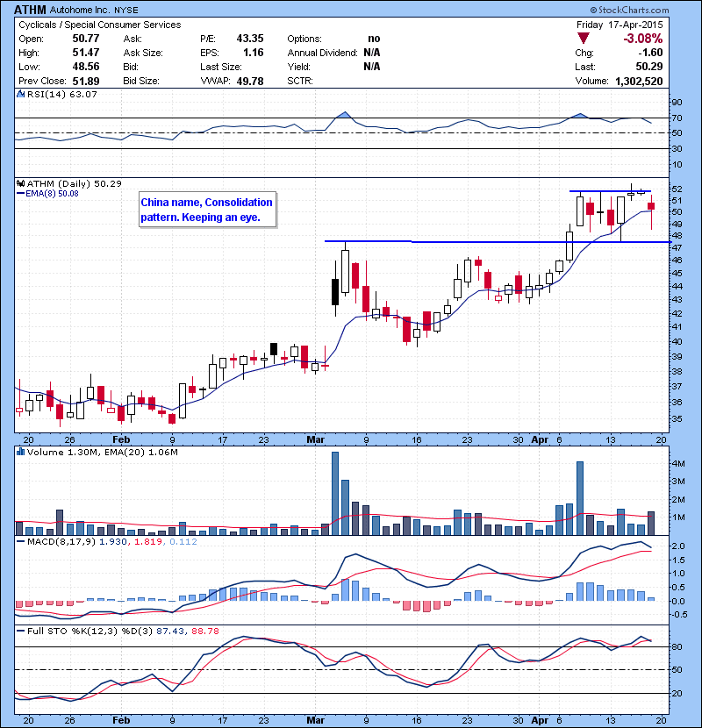
Task: Click the ATHM ticker symbol title
Action: (x=30, y=10)
